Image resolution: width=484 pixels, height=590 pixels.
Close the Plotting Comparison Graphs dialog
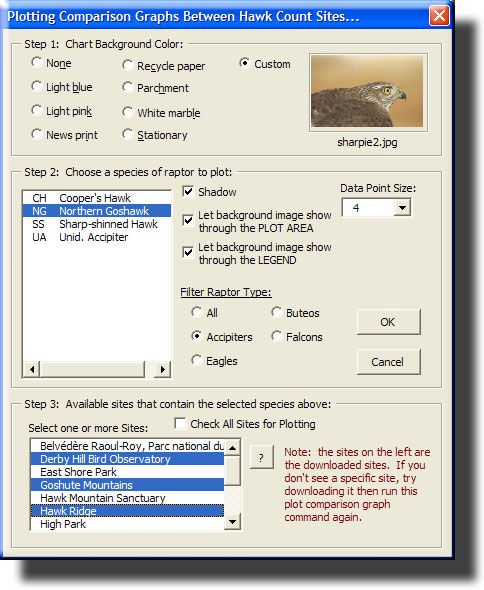pyautogui.click(x=439, y=16)
